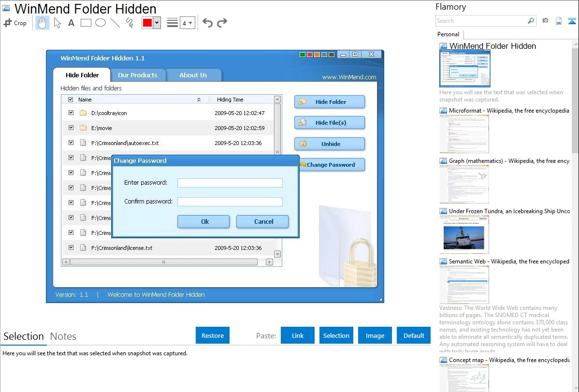The image size is (579, 392).
Task: Click the folder icon beside E:\movie
Action: [x=83, y=128]
